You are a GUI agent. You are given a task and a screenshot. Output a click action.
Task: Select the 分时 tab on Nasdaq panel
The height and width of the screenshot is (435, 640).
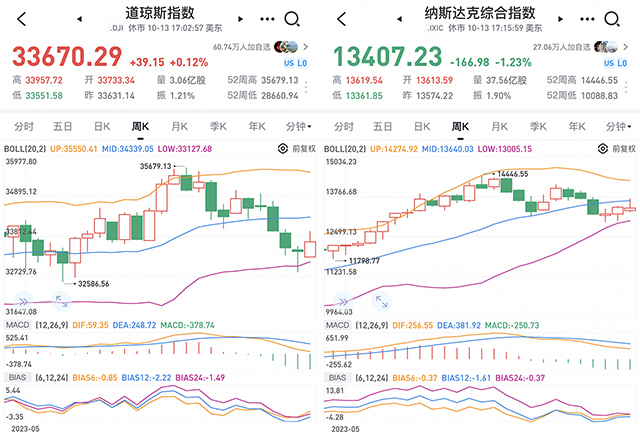pos(344,127)
